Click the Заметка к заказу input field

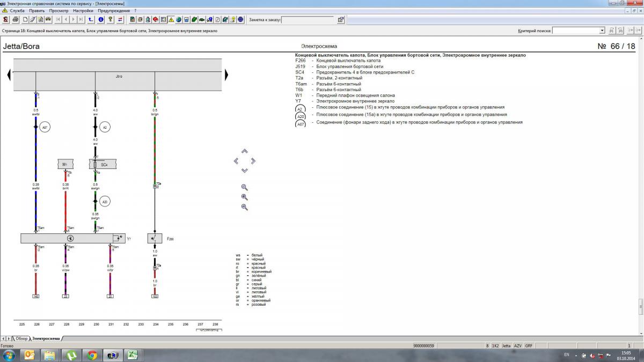pos(307,20)
